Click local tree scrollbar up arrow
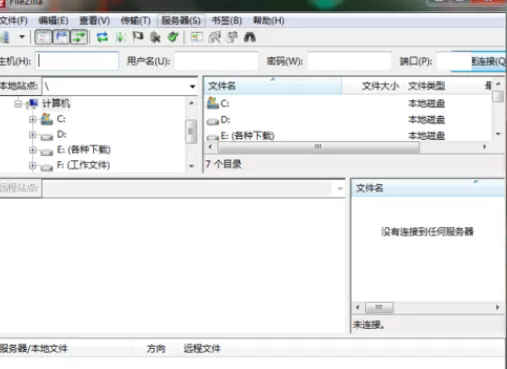Viewport: 507px width, 369px height. [191, 103]
